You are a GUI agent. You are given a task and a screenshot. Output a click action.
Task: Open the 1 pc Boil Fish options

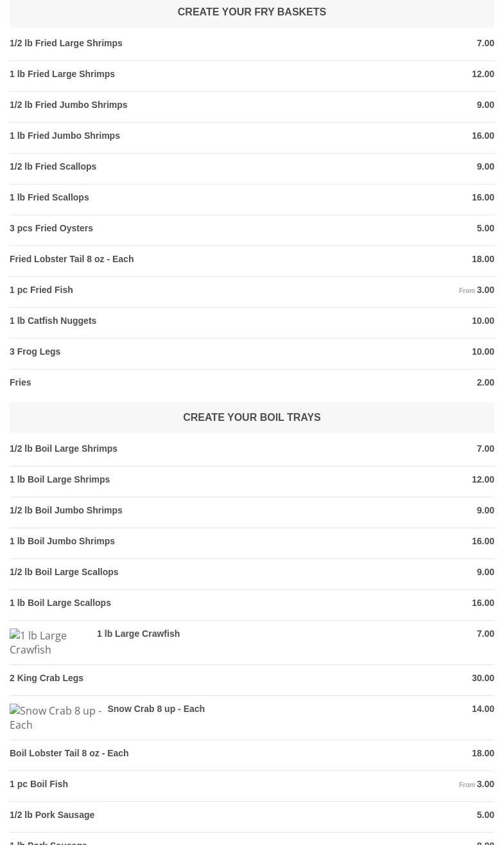(x=39, y=784)
